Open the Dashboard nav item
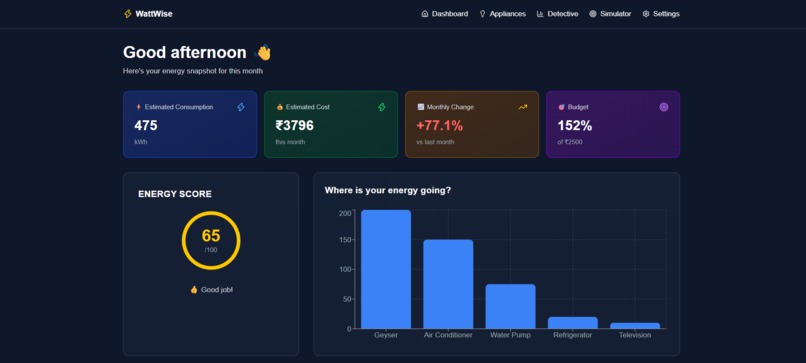Viewport: 806px width, 363px height. (445, 14)
